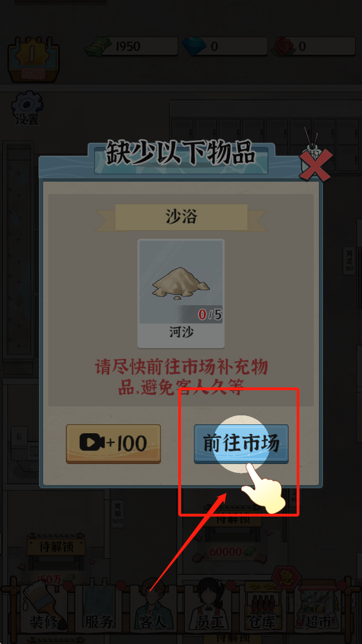Tap the level star badge icon
The image size is (362, 644).
[34, 58]
